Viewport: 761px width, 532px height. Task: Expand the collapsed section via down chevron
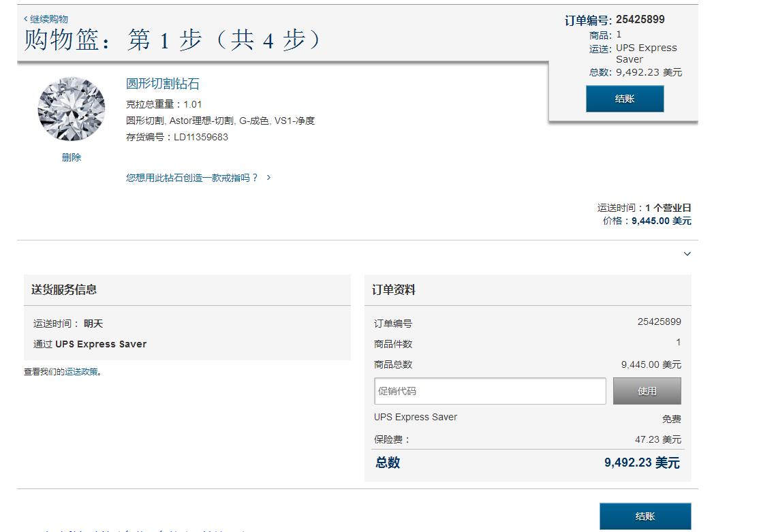pos(687,253)
